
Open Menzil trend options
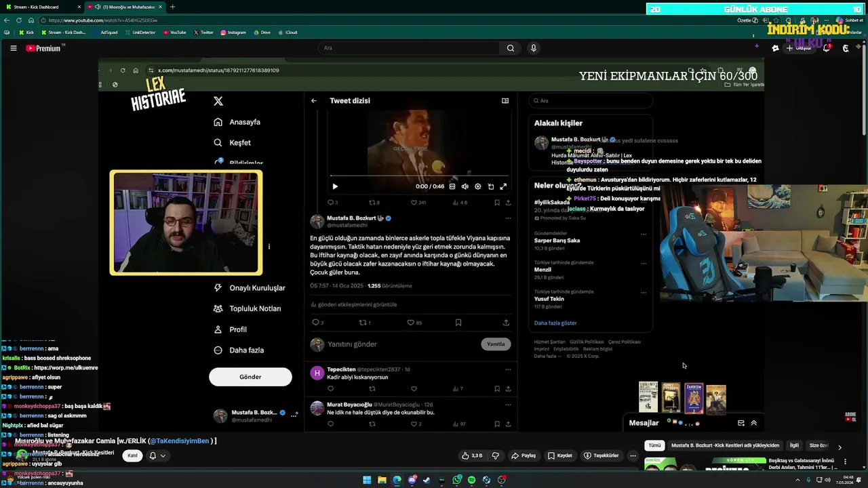tap(644, 264)
